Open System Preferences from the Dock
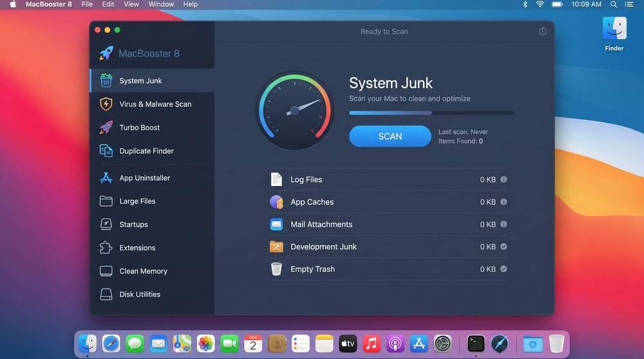 443,344
